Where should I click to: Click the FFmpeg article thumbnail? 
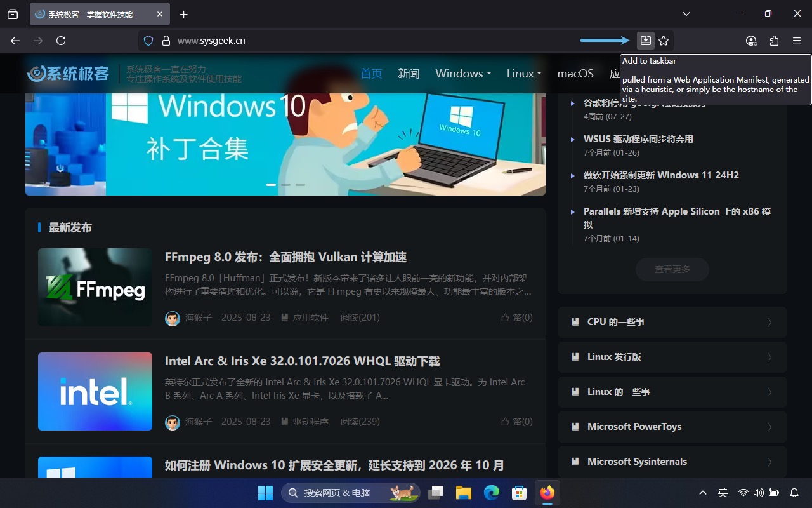click(95, 287)
